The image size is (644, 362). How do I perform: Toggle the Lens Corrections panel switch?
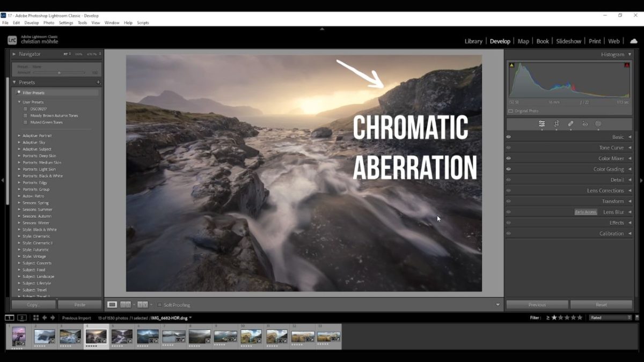click(508, 190)
